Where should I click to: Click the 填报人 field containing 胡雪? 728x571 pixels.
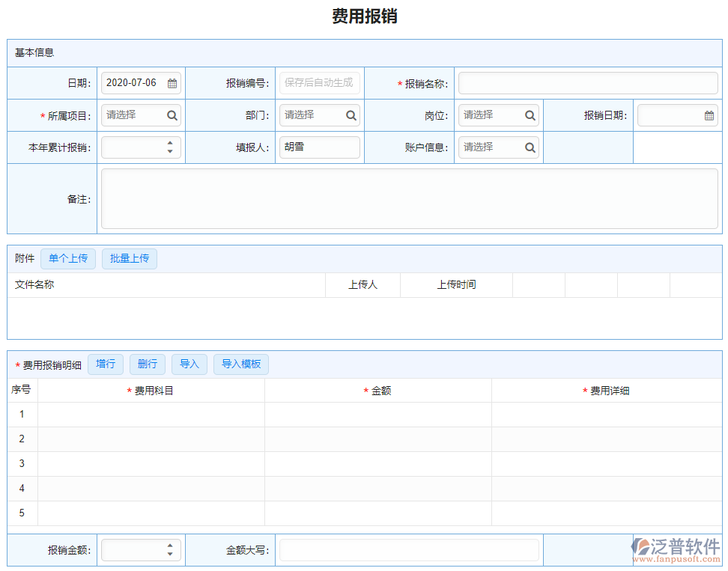point(320,147)
